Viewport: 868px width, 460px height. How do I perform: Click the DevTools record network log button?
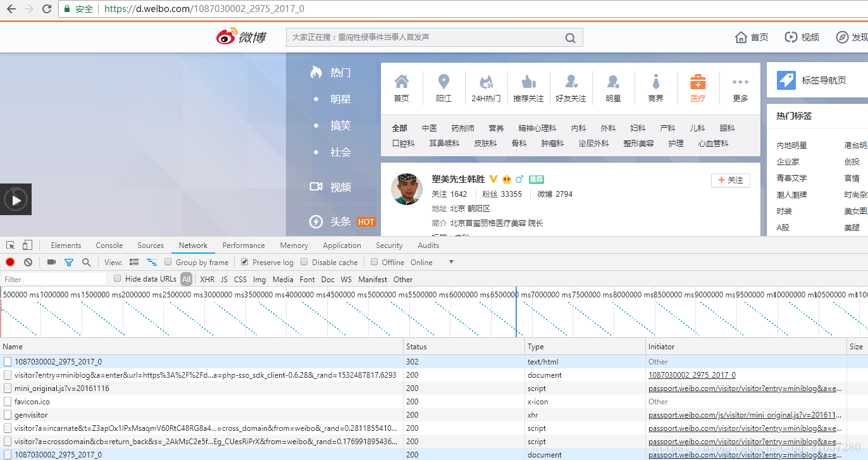[10, 262]
